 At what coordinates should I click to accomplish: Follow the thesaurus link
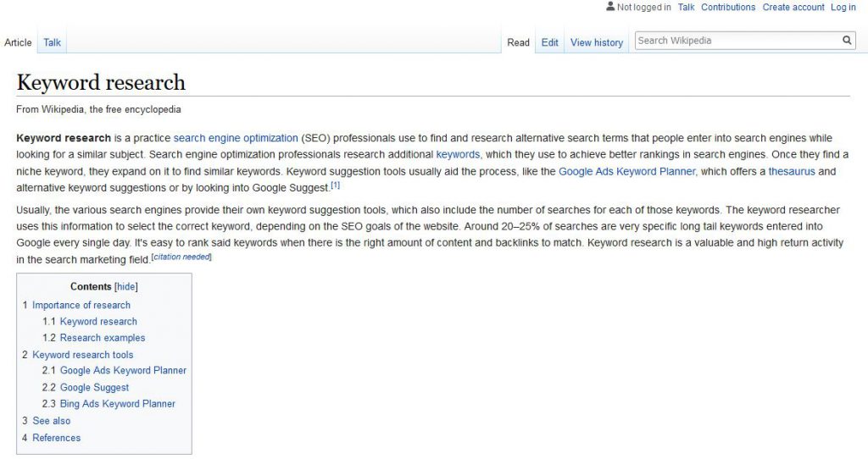[x=792, y=171]
